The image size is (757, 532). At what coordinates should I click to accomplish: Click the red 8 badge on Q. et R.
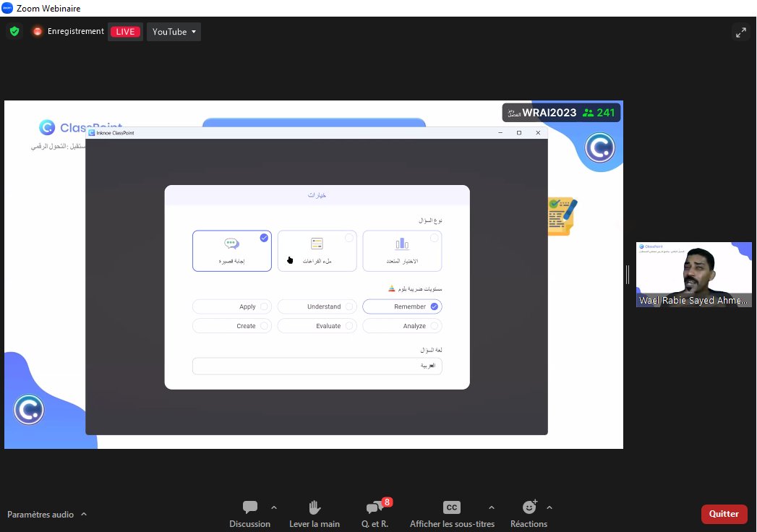387,502
